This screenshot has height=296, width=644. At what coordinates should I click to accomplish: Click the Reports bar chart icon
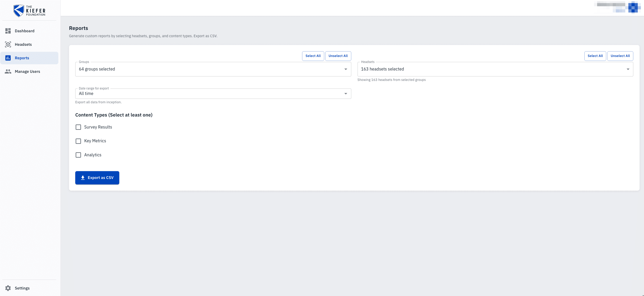(8, 58)
